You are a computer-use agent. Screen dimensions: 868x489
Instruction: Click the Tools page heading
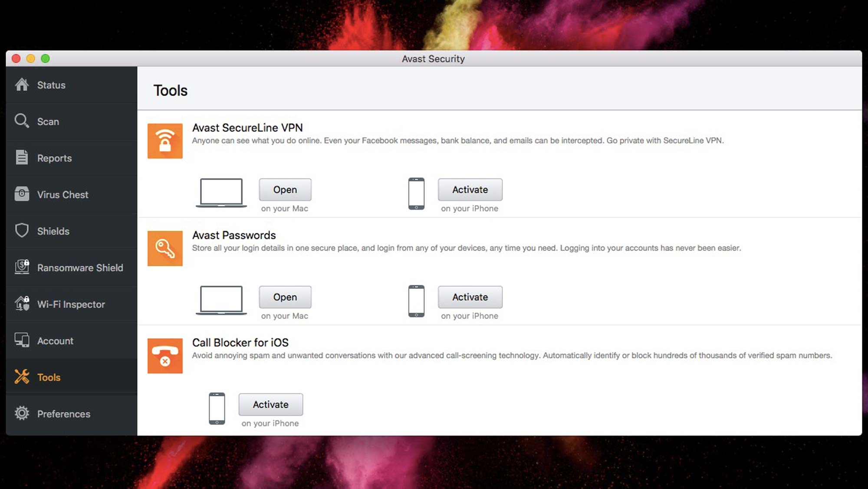tap(171, 90)
